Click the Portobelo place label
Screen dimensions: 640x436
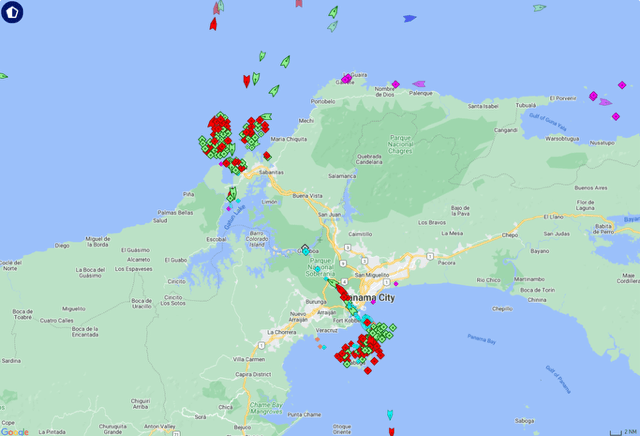coord(322,101)
